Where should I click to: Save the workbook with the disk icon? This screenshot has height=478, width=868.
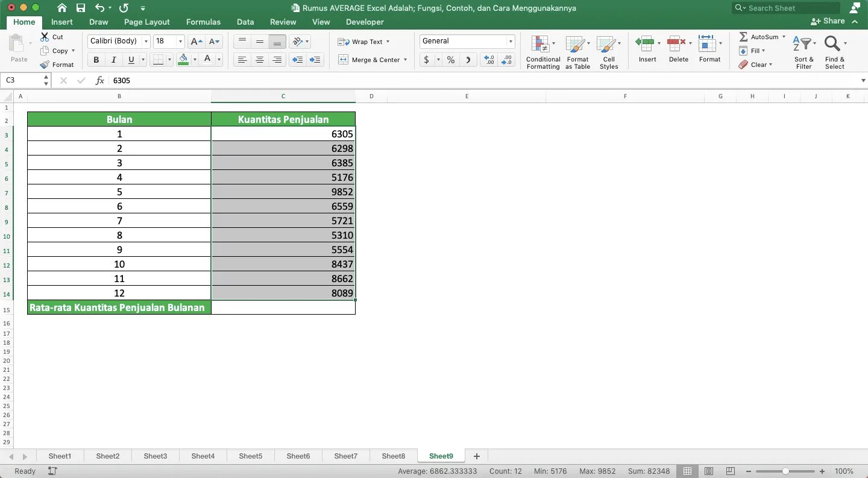(81, 8)
